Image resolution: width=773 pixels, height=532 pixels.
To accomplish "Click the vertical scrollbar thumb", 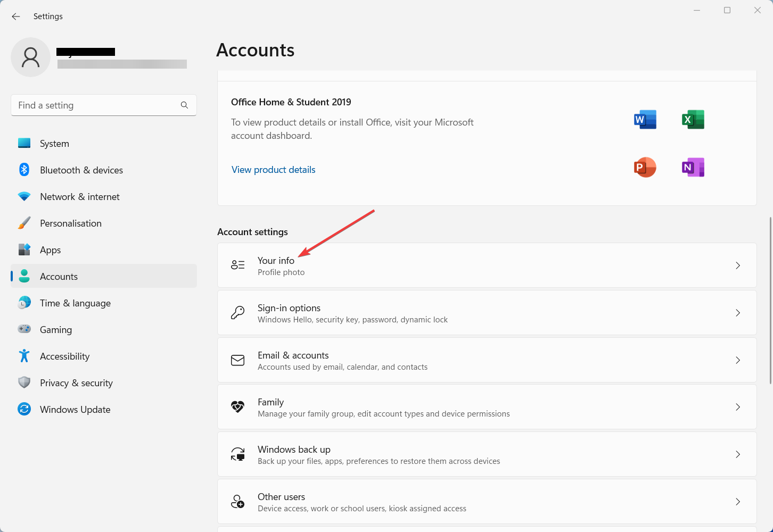I will pyautogui.click(x=770, y=301).
